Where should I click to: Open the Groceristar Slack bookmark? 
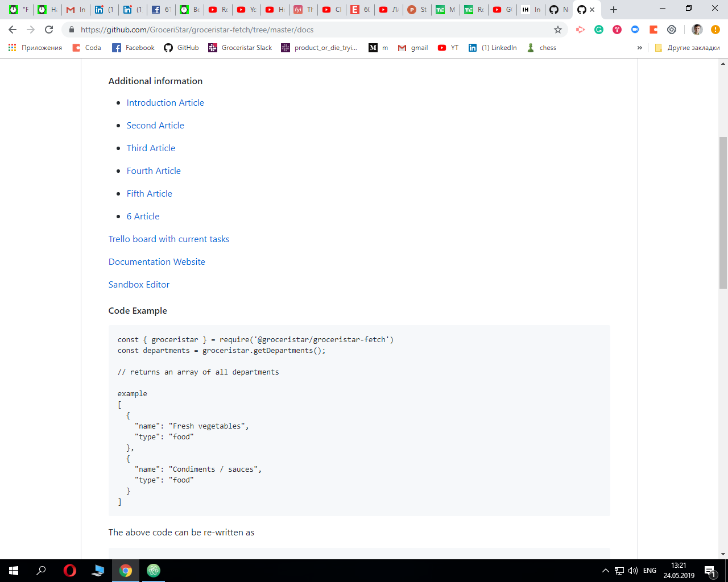pos(240,48)
